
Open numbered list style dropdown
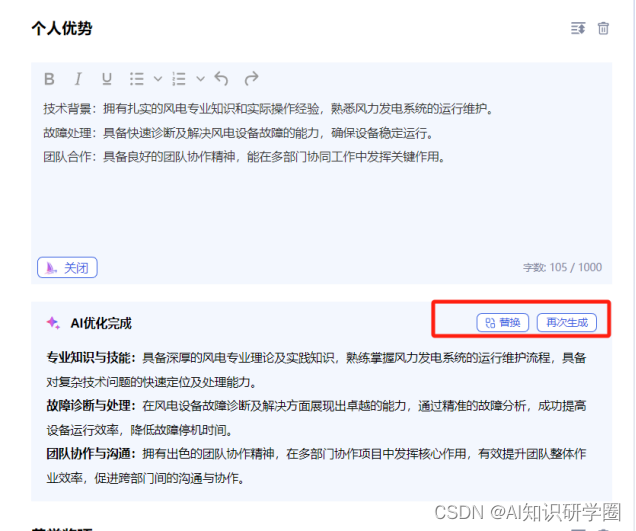point(200,79)
